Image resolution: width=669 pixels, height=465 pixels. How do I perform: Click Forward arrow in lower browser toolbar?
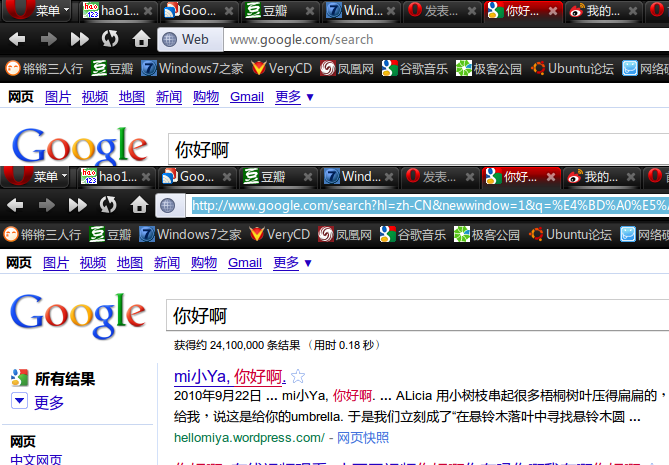47,205
